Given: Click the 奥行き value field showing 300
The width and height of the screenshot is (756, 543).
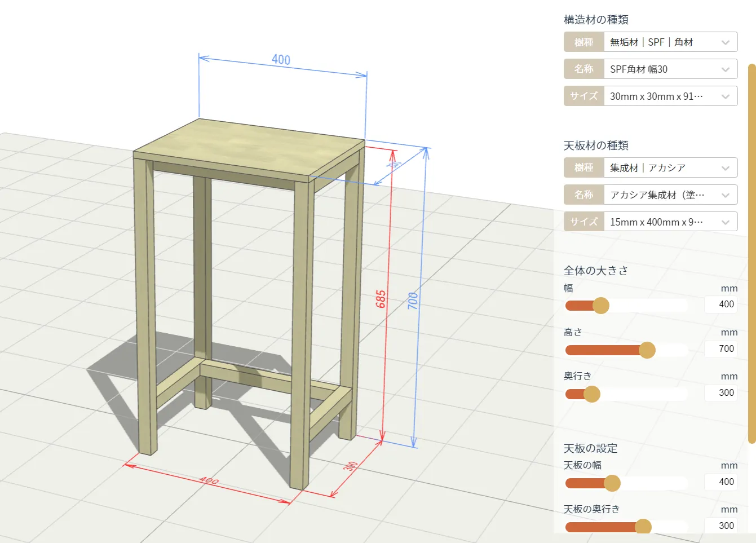Looking at the screenshot, I should tap(721, 393).
